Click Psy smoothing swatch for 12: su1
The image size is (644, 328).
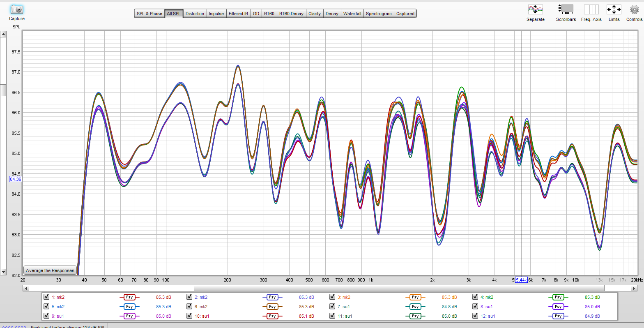coord(558,316)
